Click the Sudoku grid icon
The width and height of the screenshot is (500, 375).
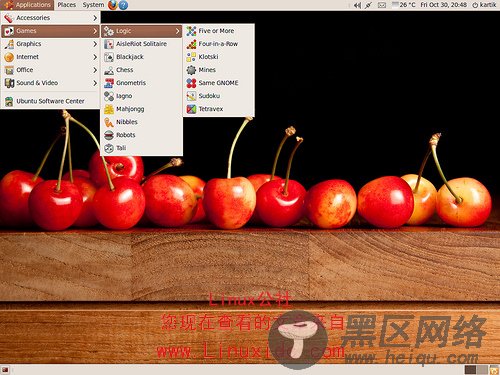(191, 96)
